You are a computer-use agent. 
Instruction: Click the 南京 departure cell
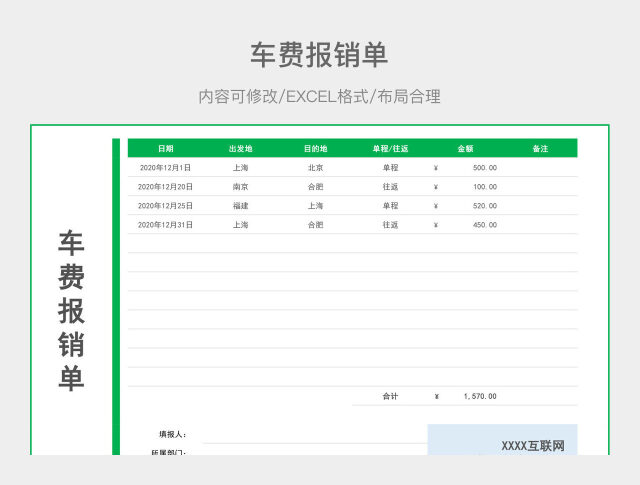(240, 187)
